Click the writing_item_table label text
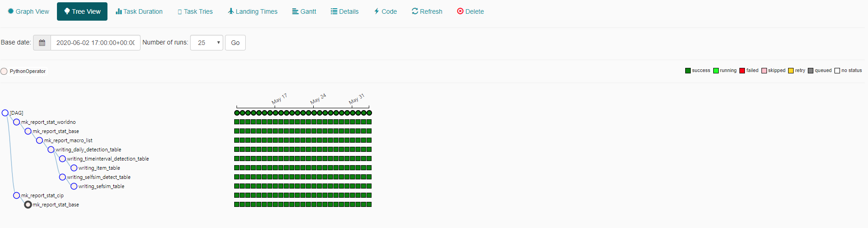This screenshot has height=228, width=868. [99, 168]
